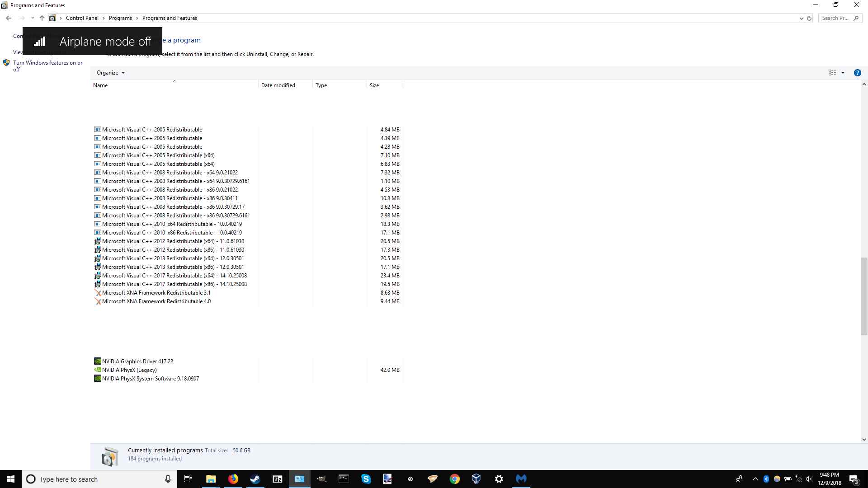Viewport: 868px width, 488px height.
Task: Open the People icon in the taskbar
Action: click(739, 479)
